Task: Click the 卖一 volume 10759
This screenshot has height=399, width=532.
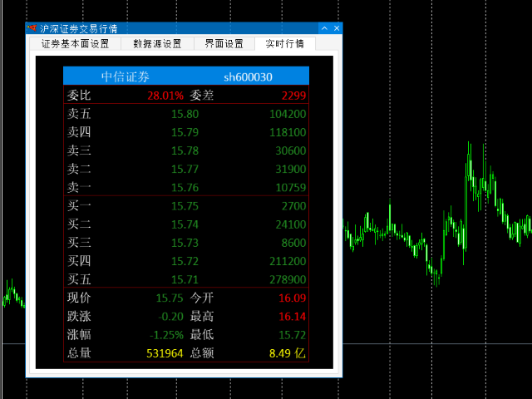Action: point(291,188)
